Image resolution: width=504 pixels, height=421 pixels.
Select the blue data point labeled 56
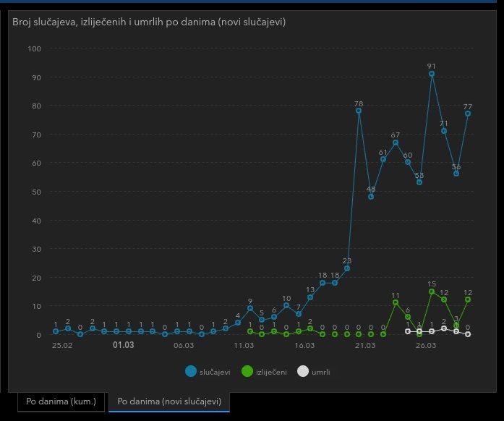pos(456,174)
